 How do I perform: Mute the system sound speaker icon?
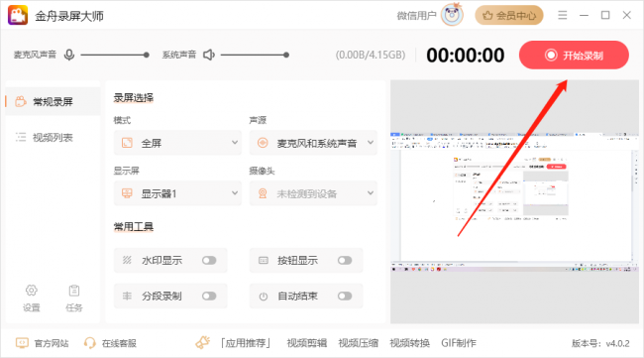[209, 55]
